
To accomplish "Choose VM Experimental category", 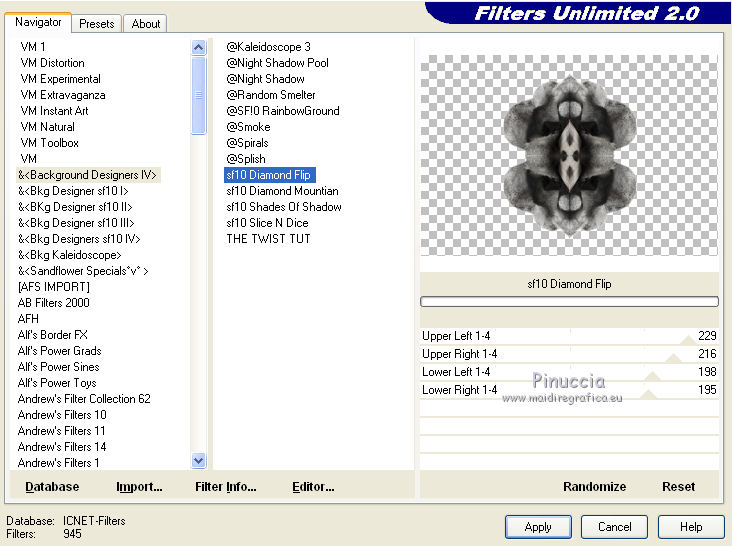I will coord(60,79).
